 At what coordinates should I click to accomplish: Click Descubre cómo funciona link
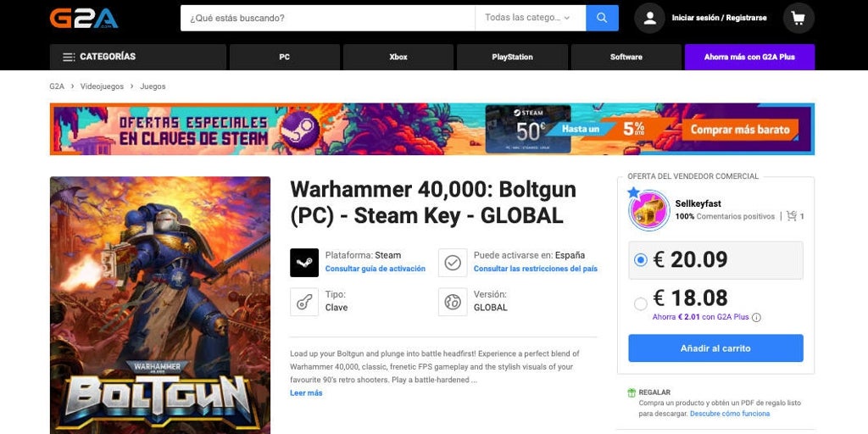point(730,414)
